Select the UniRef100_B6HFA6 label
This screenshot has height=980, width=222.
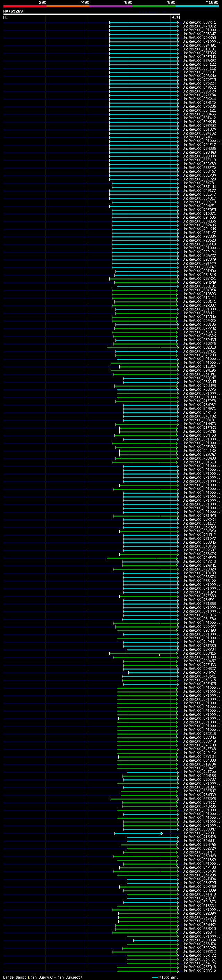tap(199, 844)
